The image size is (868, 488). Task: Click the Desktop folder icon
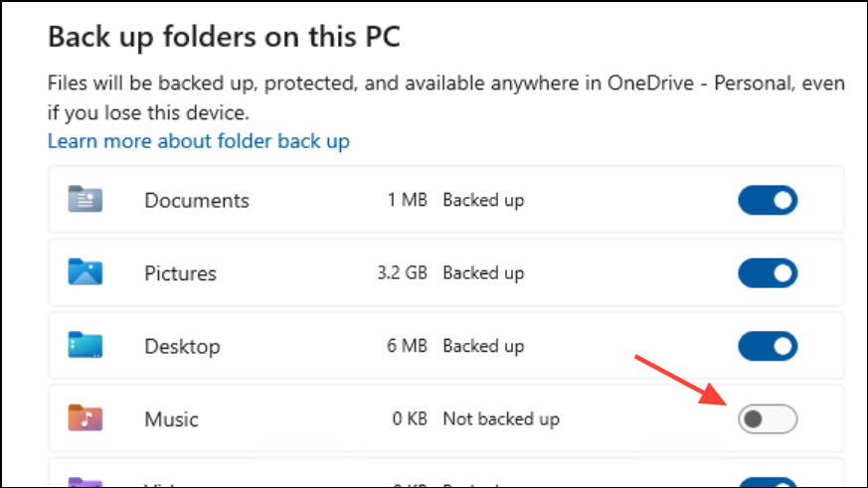[86, 345]
